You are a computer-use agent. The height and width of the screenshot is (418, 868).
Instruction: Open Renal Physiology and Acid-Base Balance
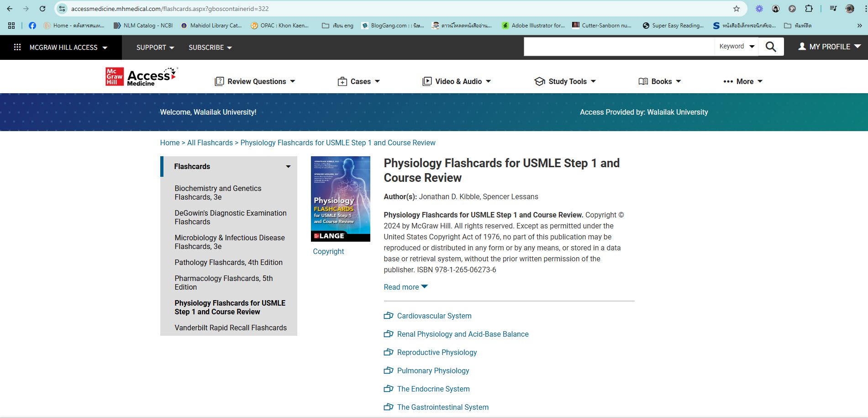point(463,334)
